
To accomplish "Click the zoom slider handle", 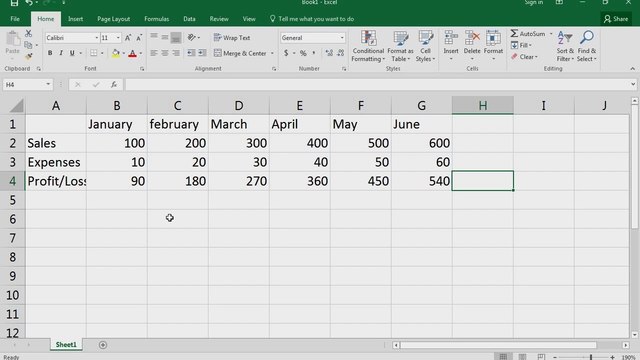I will click(591, 357).
